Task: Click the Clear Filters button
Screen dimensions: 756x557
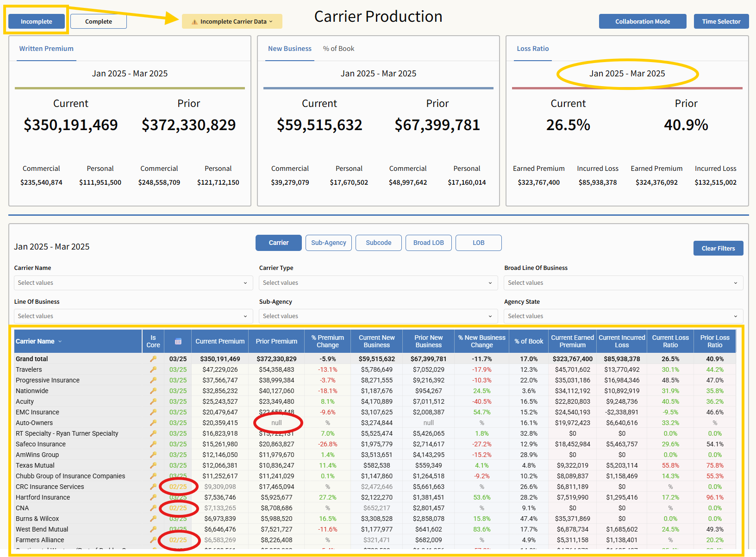Action: pos(718,249)
